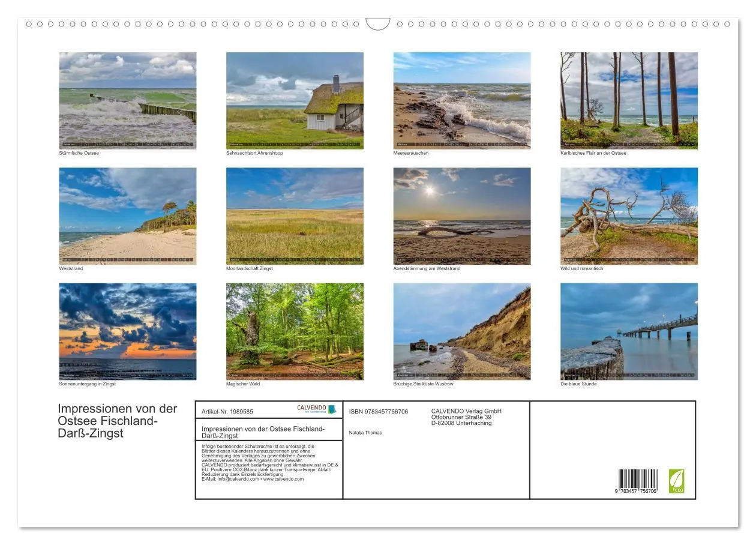This screenshot has width=756, height=545.
Task: Click the author name Natalja Thomas
Action: pos(365,433)
